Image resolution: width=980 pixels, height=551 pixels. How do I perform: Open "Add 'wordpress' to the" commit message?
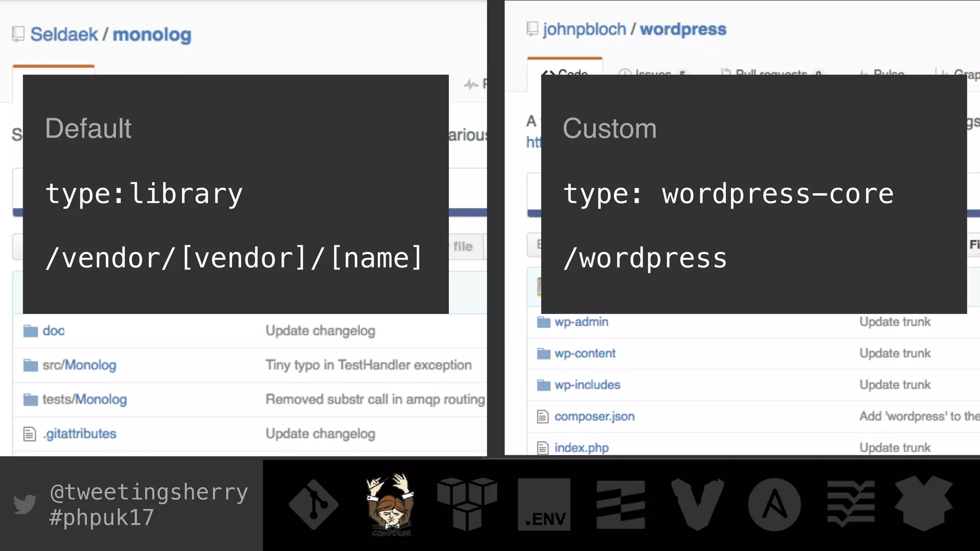(919, 417)
